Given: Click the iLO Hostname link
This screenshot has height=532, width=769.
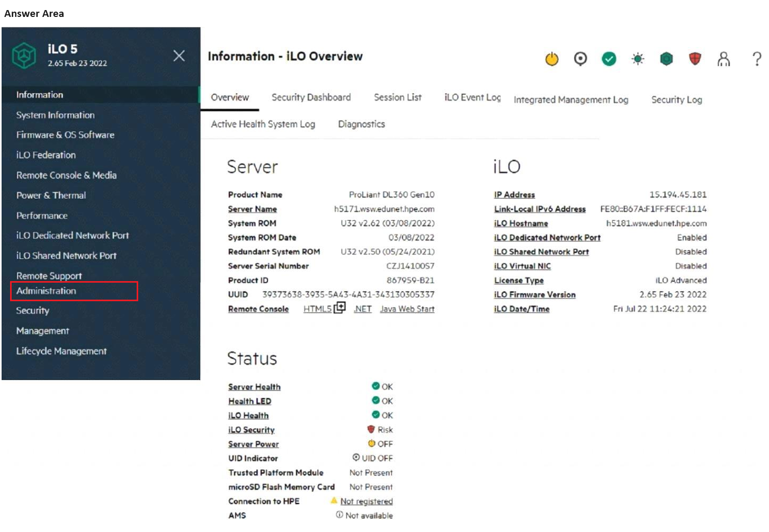Looking at the screenshot, I should coord(521,223).
